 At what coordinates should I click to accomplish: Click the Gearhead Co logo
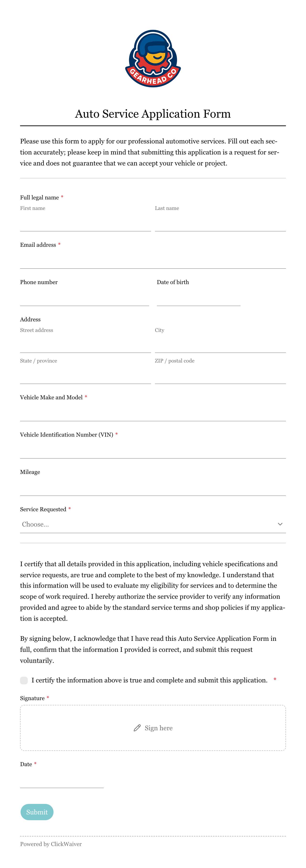153,59
